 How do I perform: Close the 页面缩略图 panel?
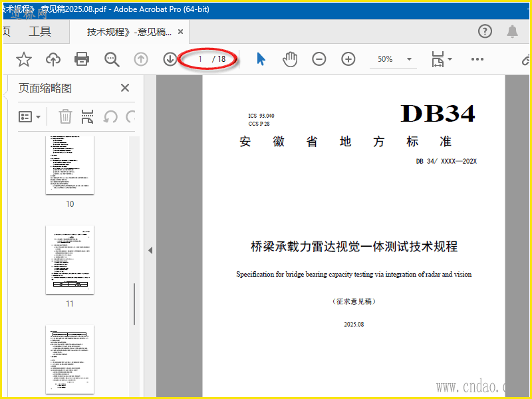click(125, 88)
